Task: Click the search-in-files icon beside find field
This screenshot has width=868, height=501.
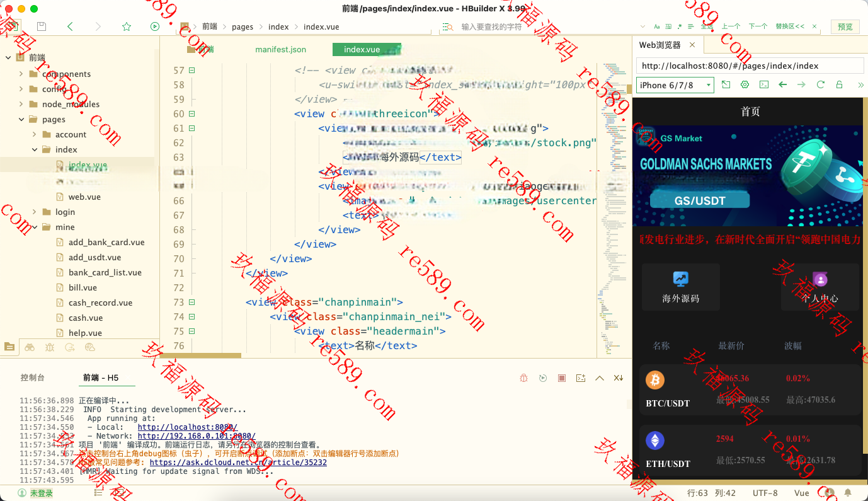Action: click(x=447, y=27)
